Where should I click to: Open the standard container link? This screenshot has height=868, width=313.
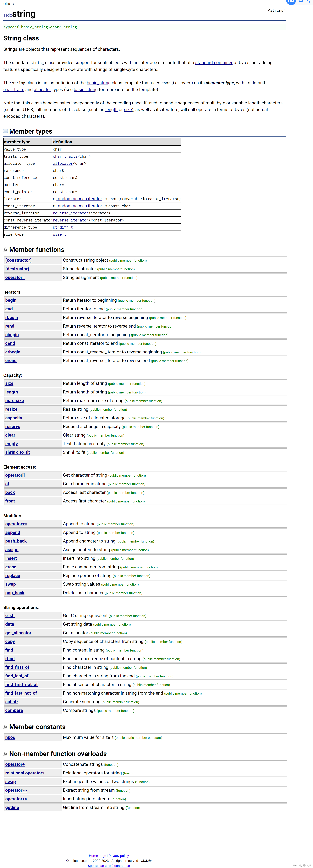(x=214, y=63)
